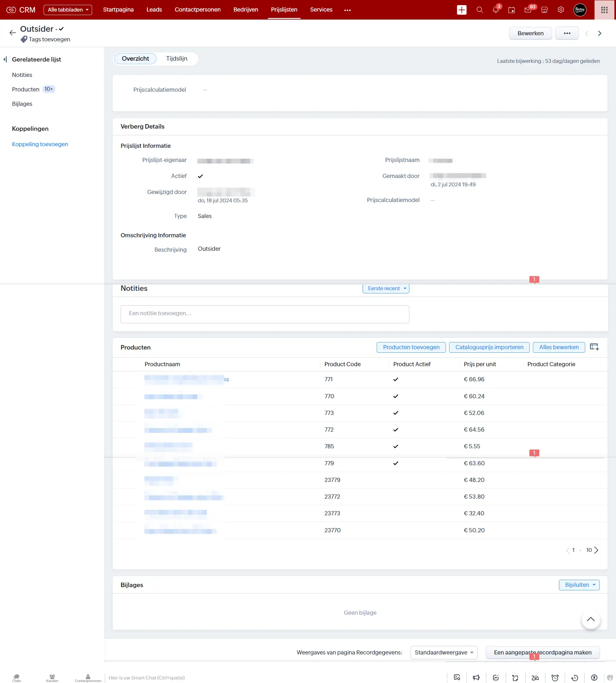Toggle the Actief checkmark in Prijslijst Informatie
The image size is (616, 683).
pyautogui.click(x=201, y=176)
